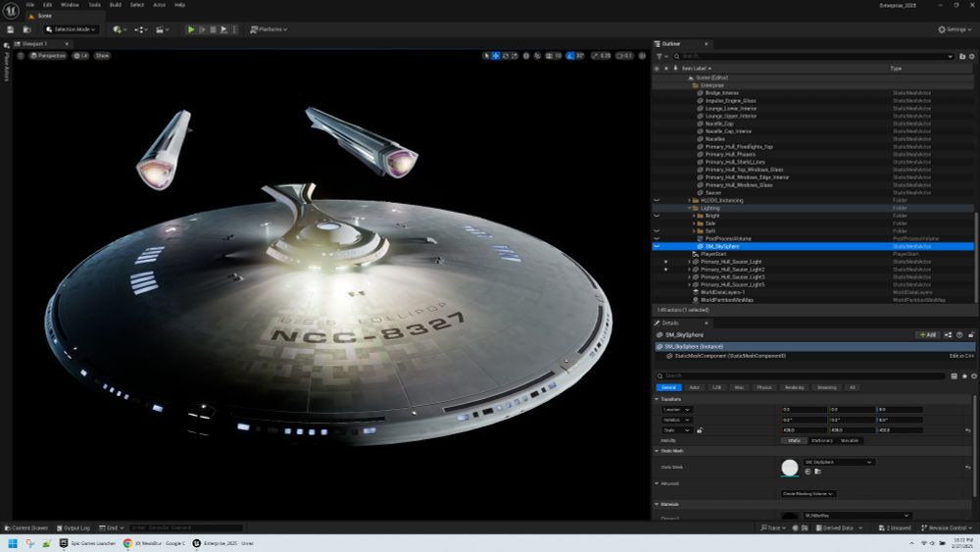Click the maximize viewport icon
The width and height of the screenshot is (980, 552).
[642, 56]
